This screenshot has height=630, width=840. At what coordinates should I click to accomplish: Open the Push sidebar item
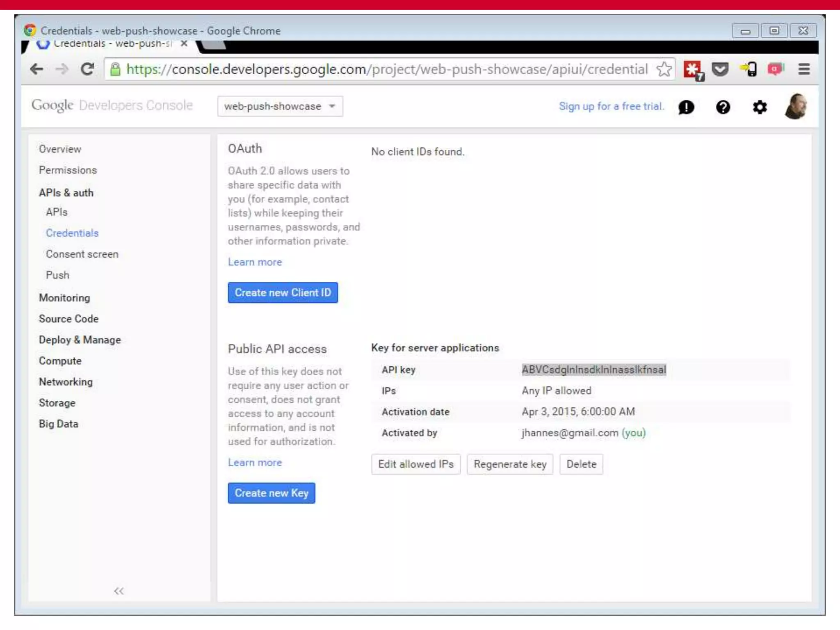pyautogui.click(x=57, y=275)
